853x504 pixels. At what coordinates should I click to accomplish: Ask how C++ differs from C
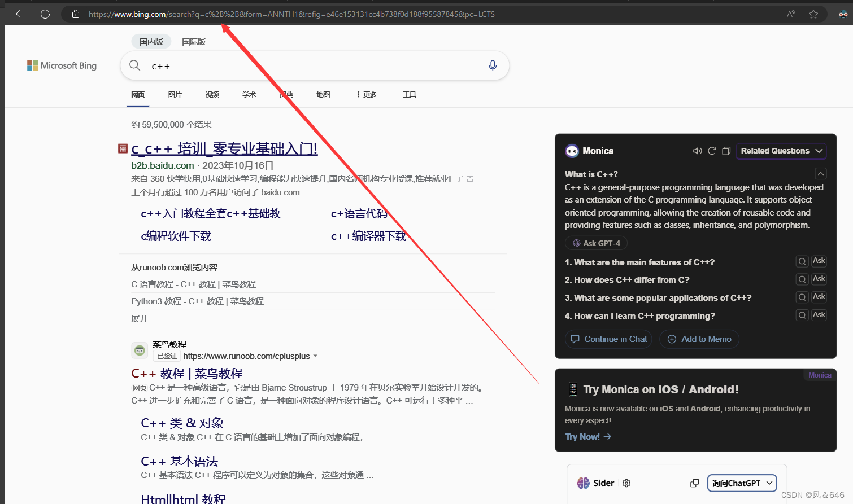pyautogui.click(x=819, y=279)
